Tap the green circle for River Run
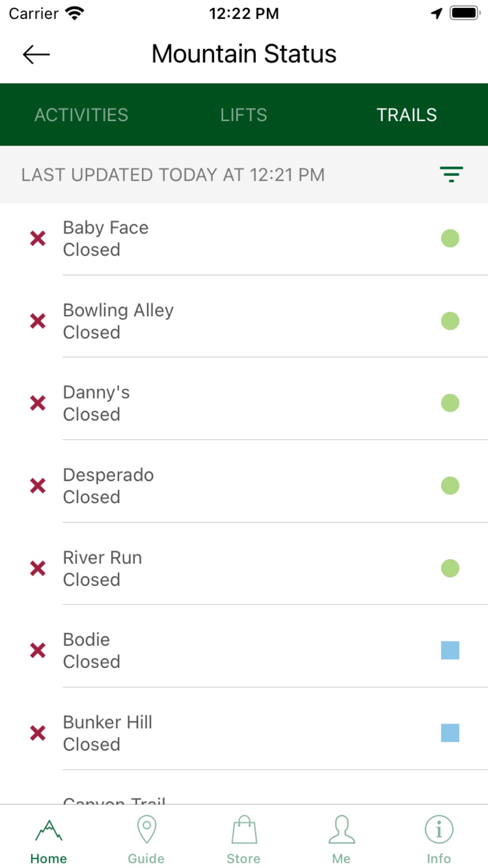This screenshot has width=488, height=868. point(450,568)
